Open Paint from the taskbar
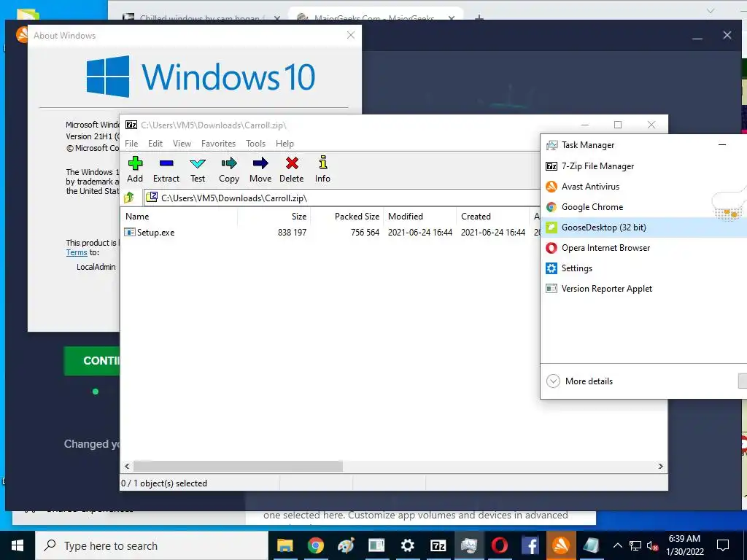 pos(346,545)
